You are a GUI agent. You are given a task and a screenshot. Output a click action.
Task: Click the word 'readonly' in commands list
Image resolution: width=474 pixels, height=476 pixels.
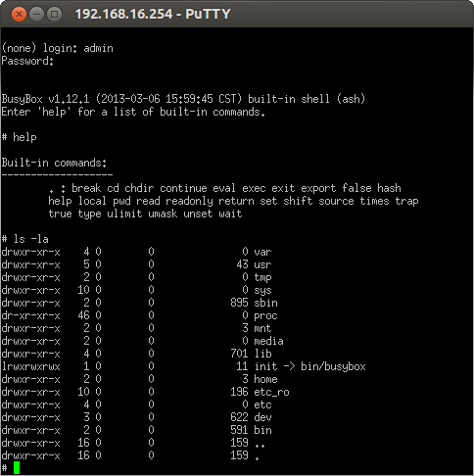(189, 201)
